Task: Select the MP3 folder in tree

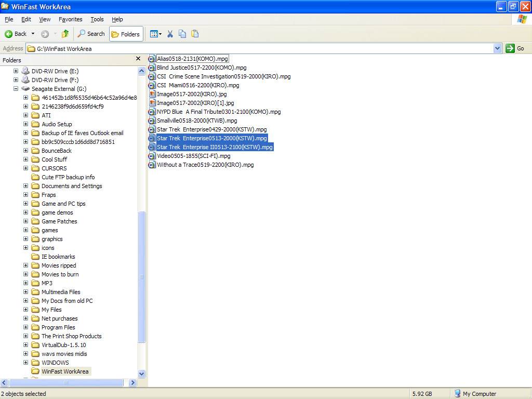Action: pos(47,283)
